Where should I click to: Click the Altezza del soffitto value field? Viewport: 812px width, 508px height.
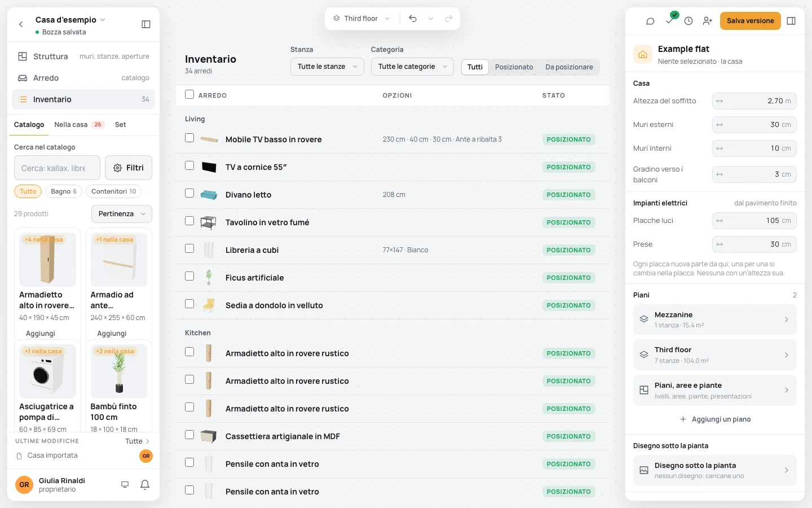pyautogui.click(x=754, y=101)
